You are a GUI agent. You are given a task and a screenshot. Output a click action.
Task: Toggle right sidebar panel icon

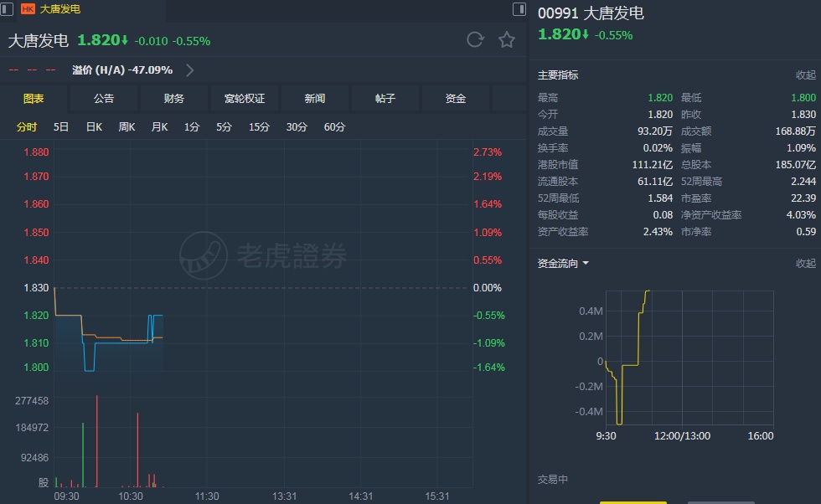click(x=519, y=9)
